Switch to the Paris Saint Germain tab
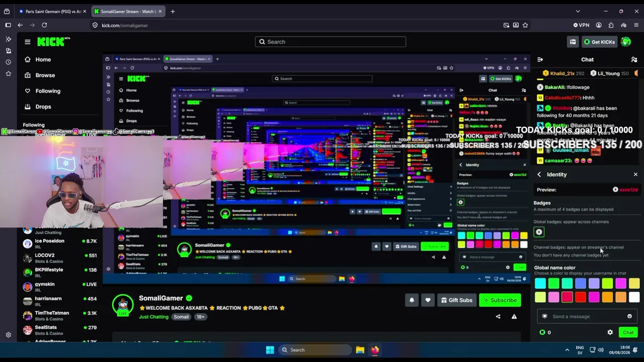 (x=52, y=11)
